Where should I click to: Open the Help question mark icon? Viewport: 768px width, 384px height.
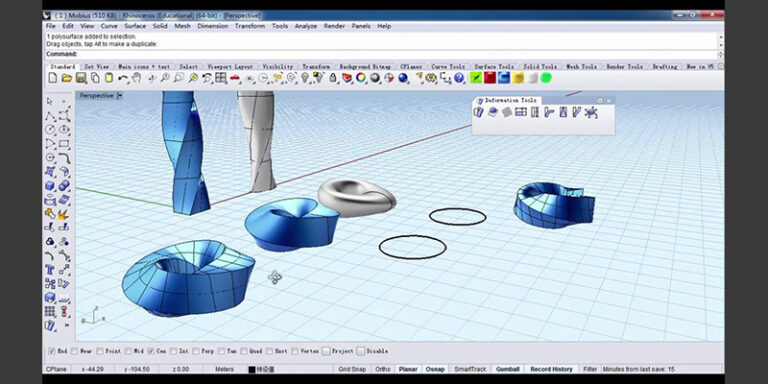pyautogui.click(x=459, y=77)
